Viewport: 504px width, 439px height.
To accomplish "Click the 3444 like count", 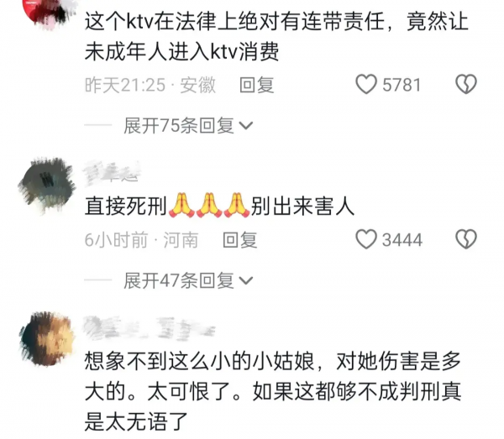I will [x=402, y=240].
